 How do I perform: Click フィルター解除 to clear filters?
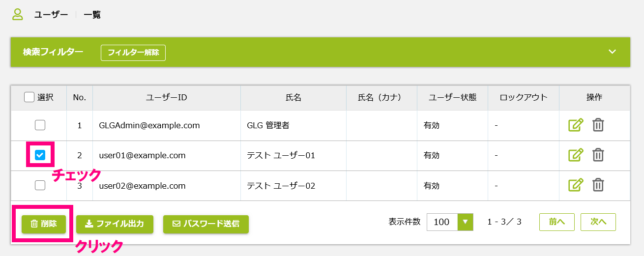point(133,53)
